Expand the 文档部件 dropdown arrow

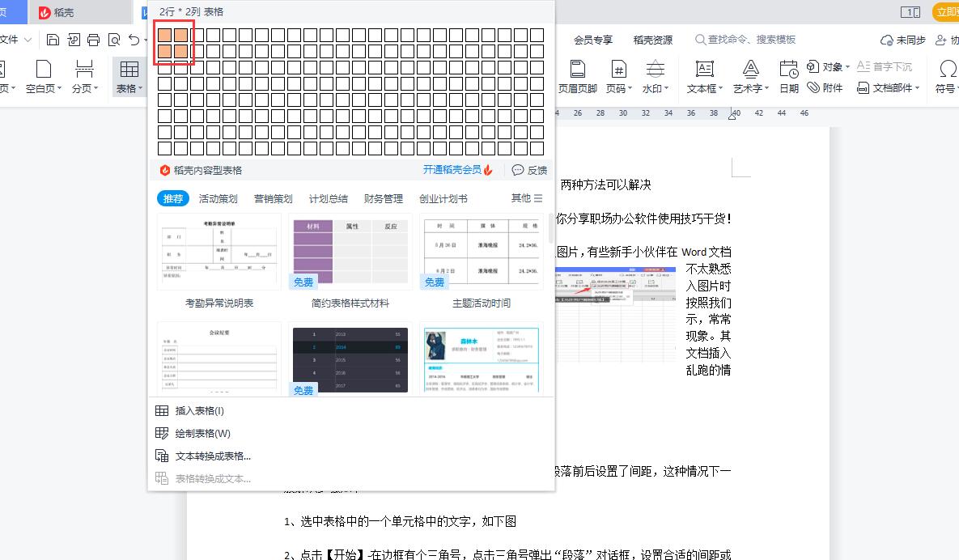(x=918, y=89)
